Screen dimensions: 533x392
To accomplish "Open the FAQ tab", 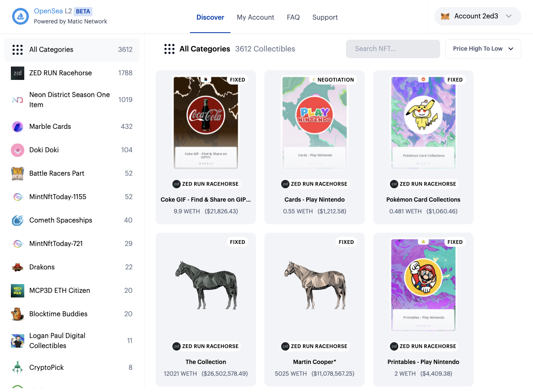I will click(x=293, y=17).
